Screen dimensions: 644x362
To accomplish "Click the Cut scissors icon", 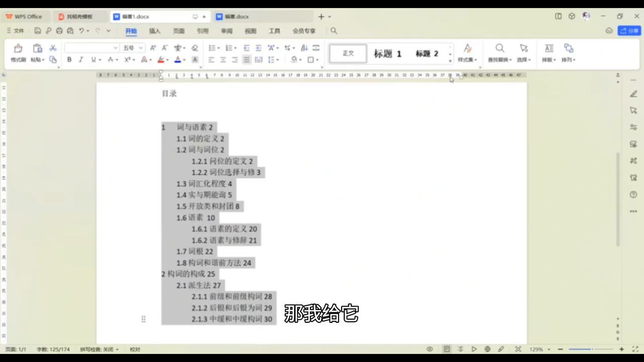I will (53, 48).
